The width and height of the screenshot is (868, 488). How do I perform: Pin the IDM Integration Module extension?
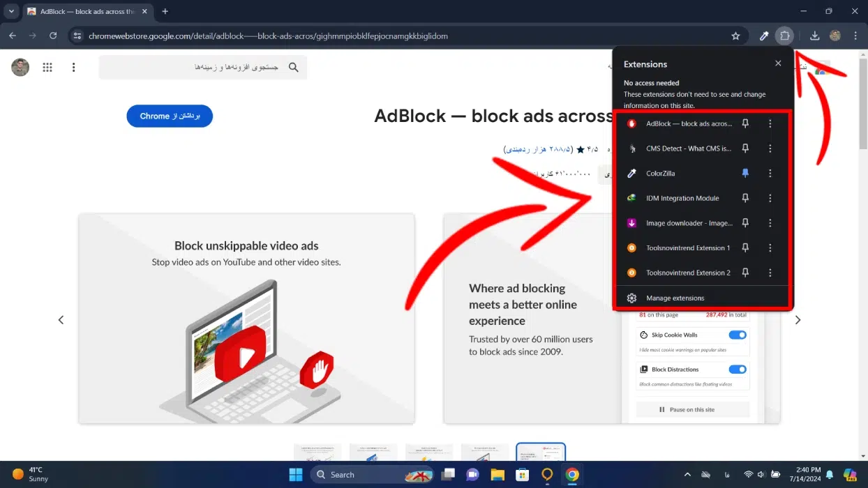click(x=745, y=199)
